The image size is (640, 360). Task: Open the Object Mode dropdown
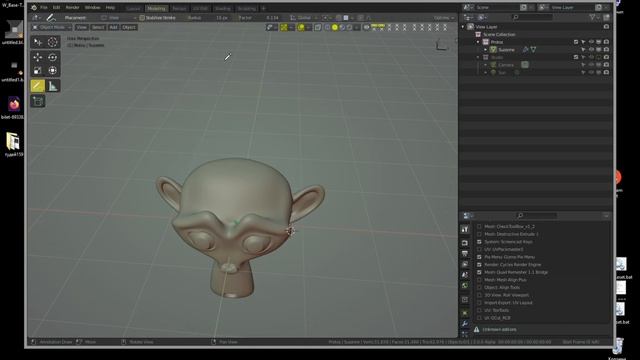51,27
